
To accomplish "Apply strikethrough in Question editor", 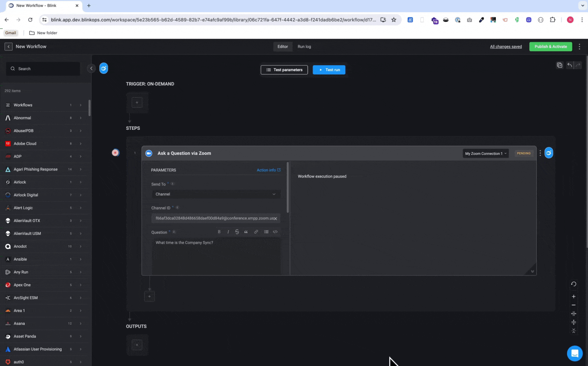I will click(x=237, y=232).
